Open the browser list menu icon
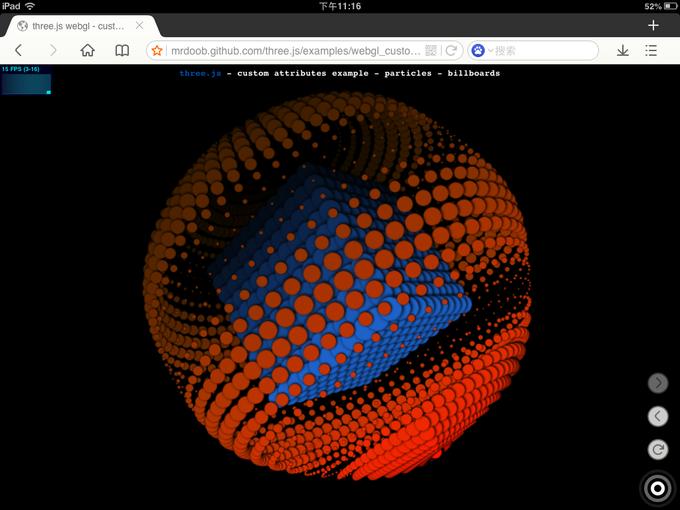Viewport: 680px width, 510px height. click(x=652, y=50)
